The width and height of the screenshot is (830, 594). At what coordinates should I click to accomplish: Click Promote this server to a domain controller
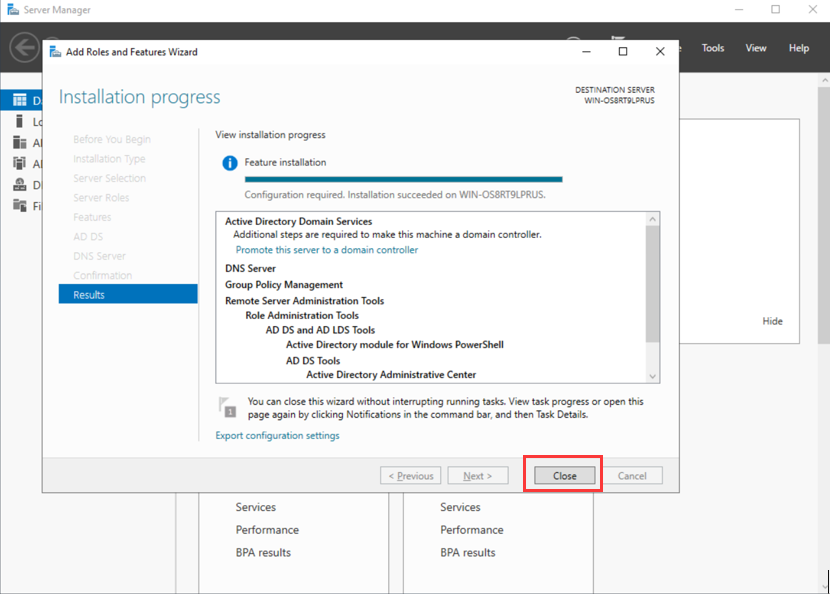point(327,250)
